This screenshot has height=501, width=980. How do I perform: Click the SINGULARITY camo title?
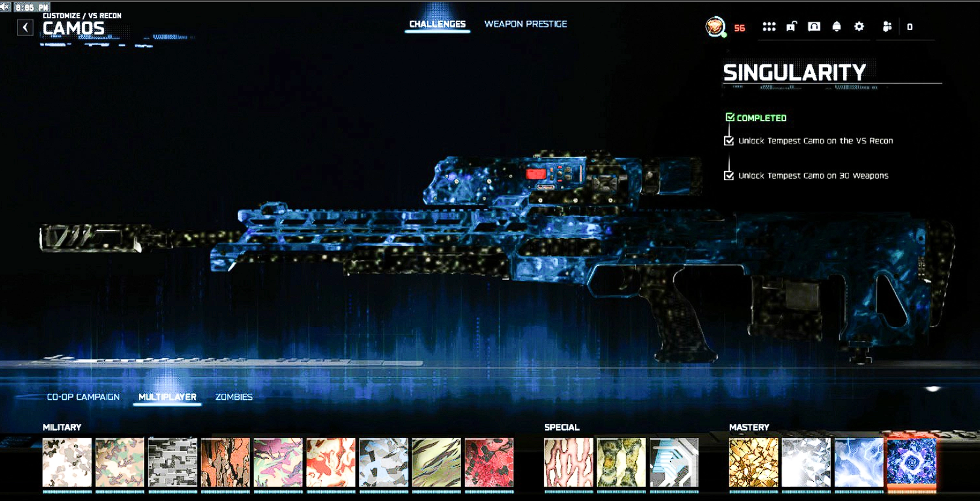794,73
